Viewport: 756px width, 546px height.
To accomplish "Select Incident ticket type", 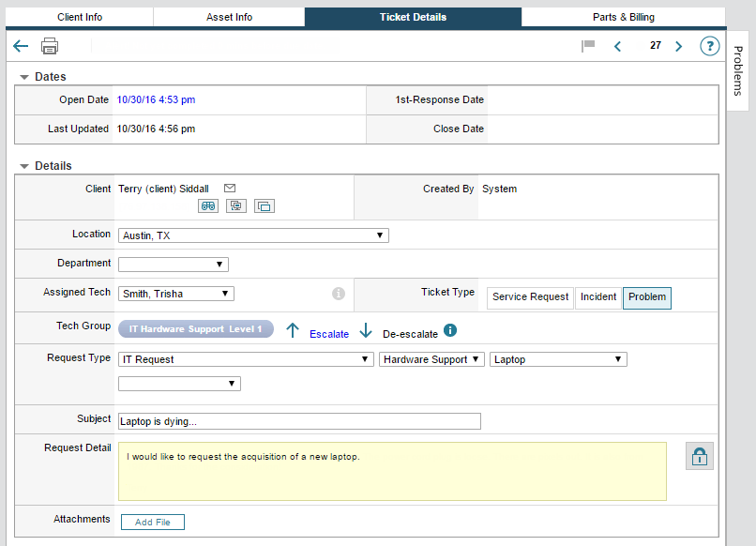I will tap(598, 297).
